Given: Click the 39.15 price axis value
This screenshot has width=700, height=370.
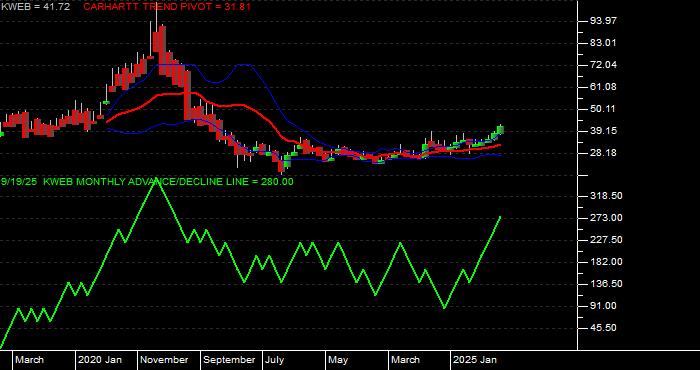Looking at the screenshot, I should (x=603, y=131).
